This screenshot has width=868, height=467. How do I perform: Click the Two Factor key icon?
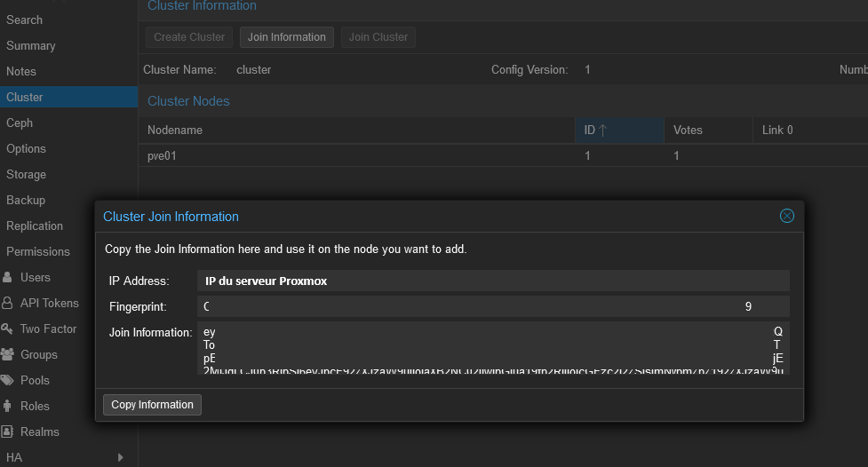(x=7, y=328)
